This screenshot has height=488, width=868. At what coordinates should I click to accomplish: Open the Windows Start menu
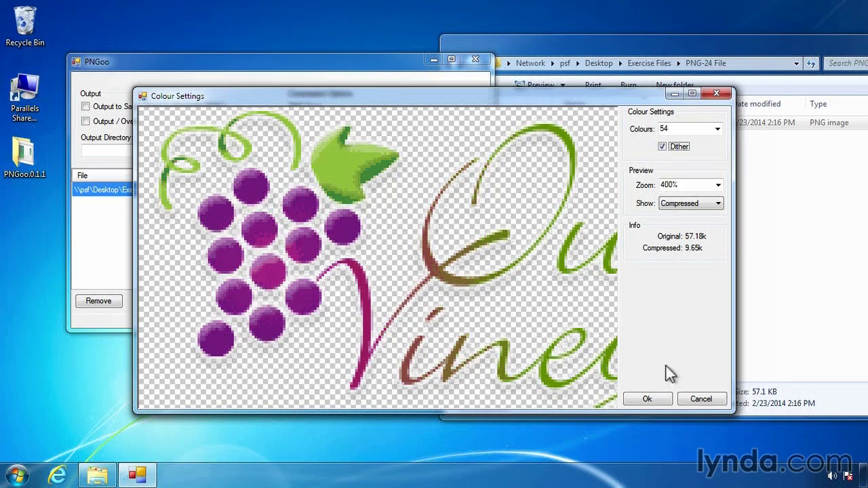pos(17,474)
